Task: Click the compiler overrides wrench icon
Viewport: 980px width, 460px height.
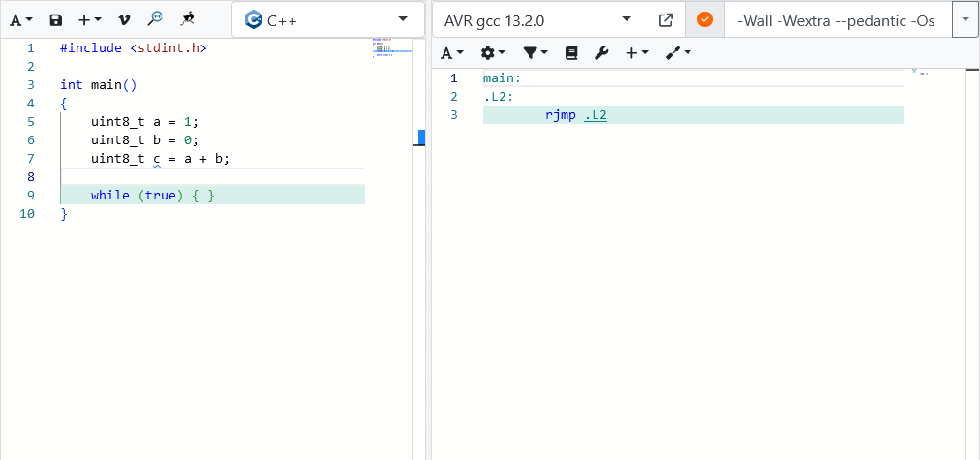Action: click(601, 53)
